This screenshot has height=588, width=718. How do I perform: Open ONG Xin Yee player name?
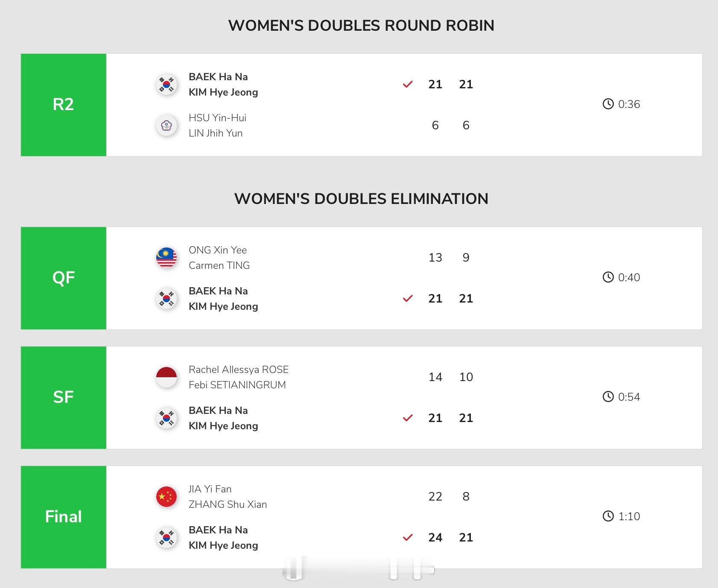point(218,250)
